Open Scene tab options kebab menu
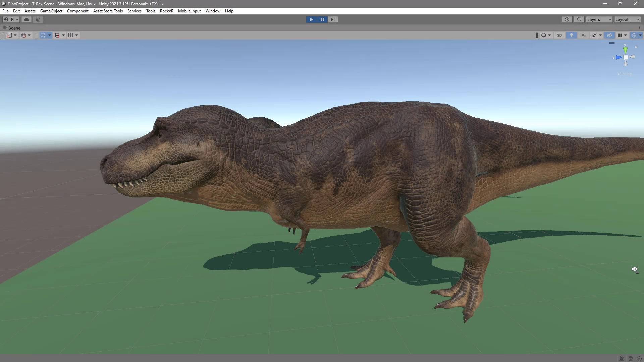The height and width of the screenshot is (362, 644). 639,28
